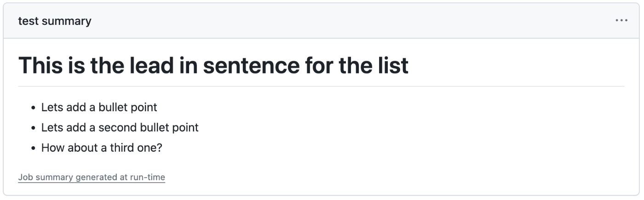
Task: Follow the Job summary generated at run-time link
Action: click(92, 177)
